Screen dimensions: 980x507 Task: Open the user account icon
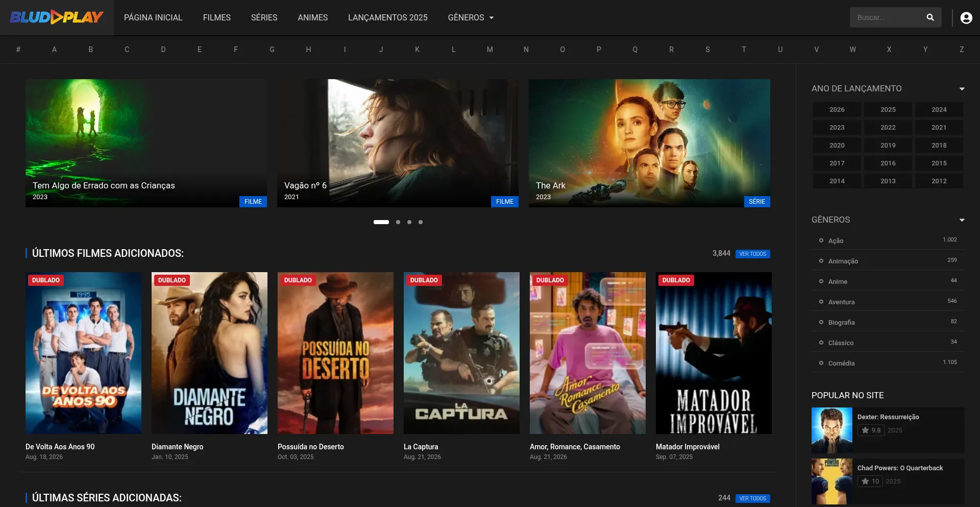[966, 18]
